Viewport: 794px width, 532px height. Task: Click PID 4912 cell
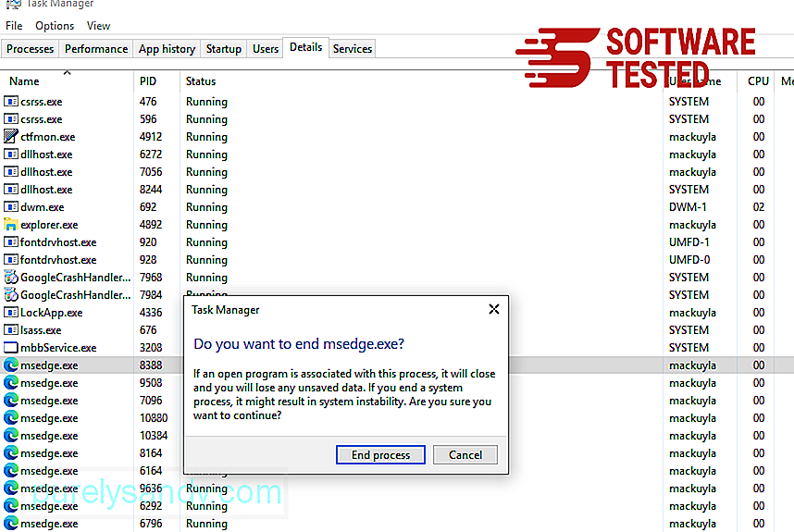pyautogui.click(x=151, y=137)
